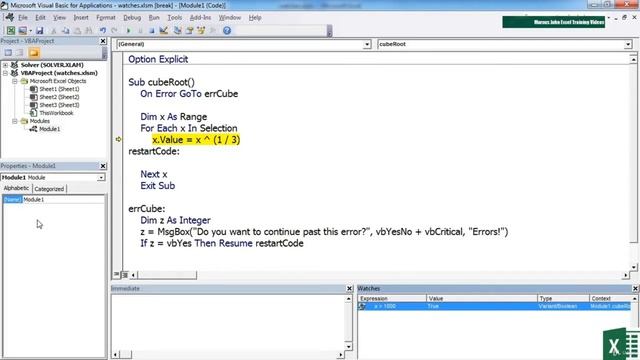
Task: Select Sheet3 (Sheet3) in the project tree
Action: click(x=59, y=105)
